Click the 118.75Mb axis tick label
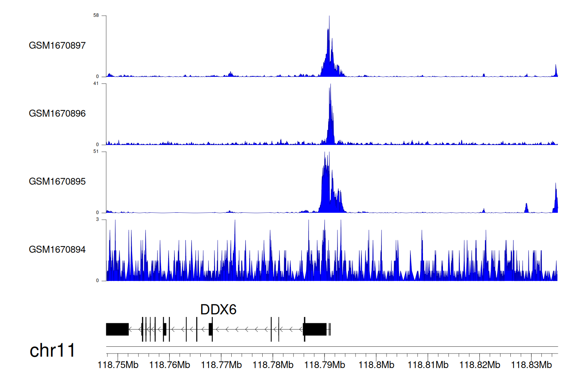588x384 pixels. coord(118,365)
